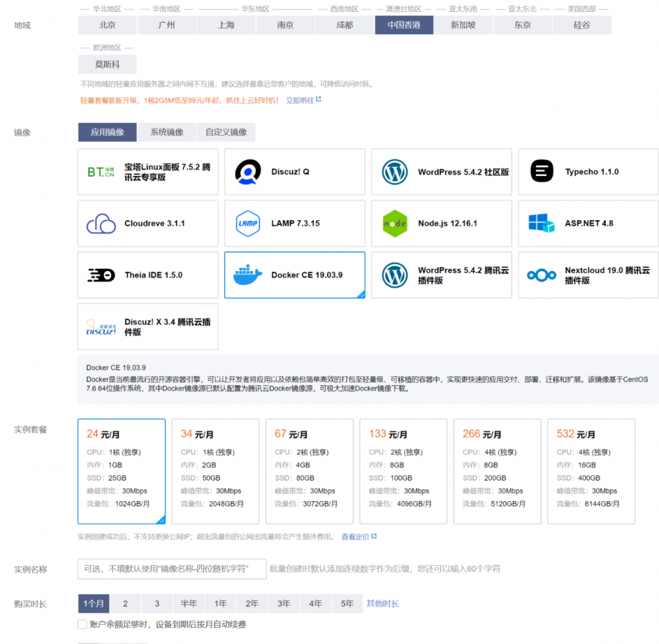Viewport: 659px width, 644px height.
Task: Click the LAMP hexagon logo icon
Action: click(x=247, y=223)
